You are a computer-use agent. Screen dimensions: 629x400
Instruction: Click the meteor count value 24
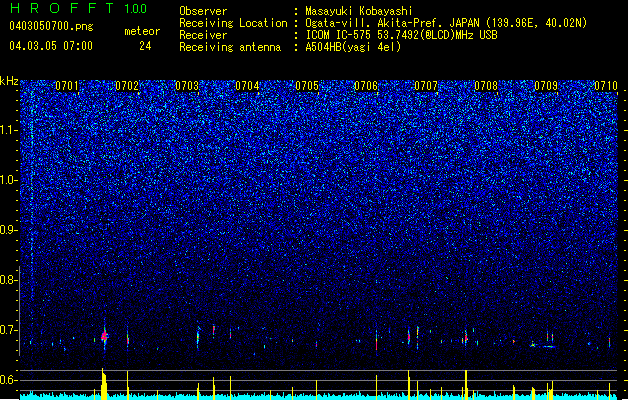[145, 46]
